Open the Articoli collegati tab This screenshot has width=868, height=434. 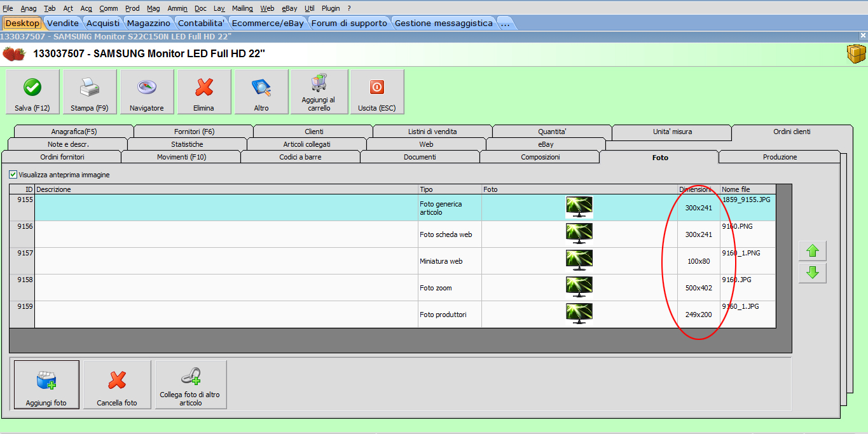307,144
